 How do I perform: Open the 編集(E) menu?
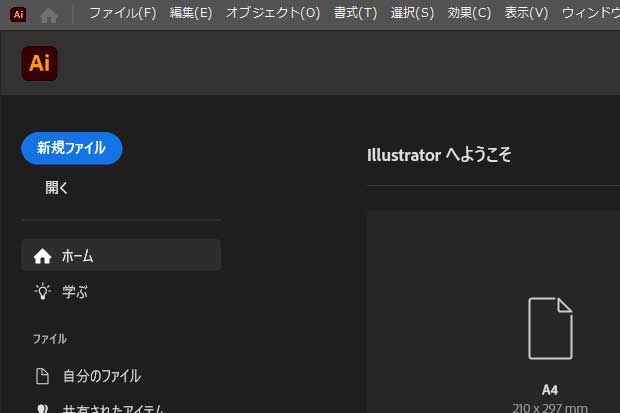[191, 13]
